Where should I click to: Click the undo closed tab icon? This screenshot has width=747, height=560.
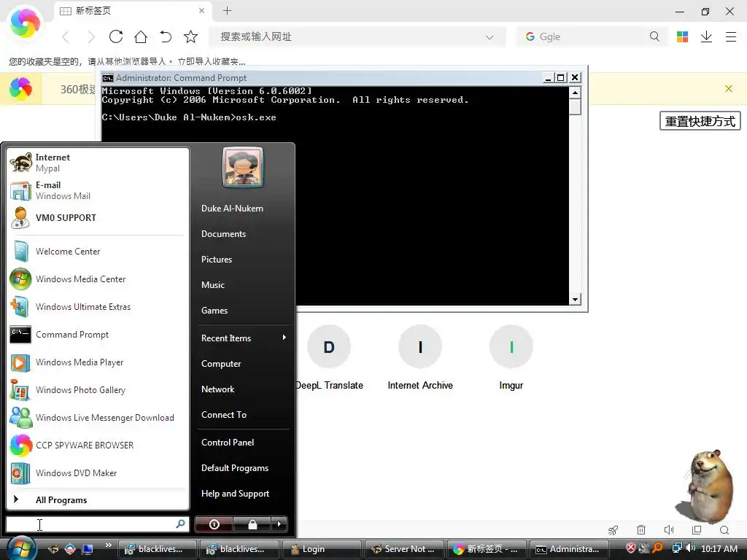click(x=166, y=36)
